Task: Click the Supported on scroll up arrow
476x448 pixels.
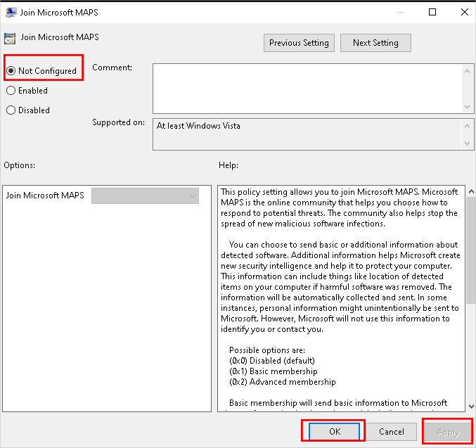Action: point(467,125)
